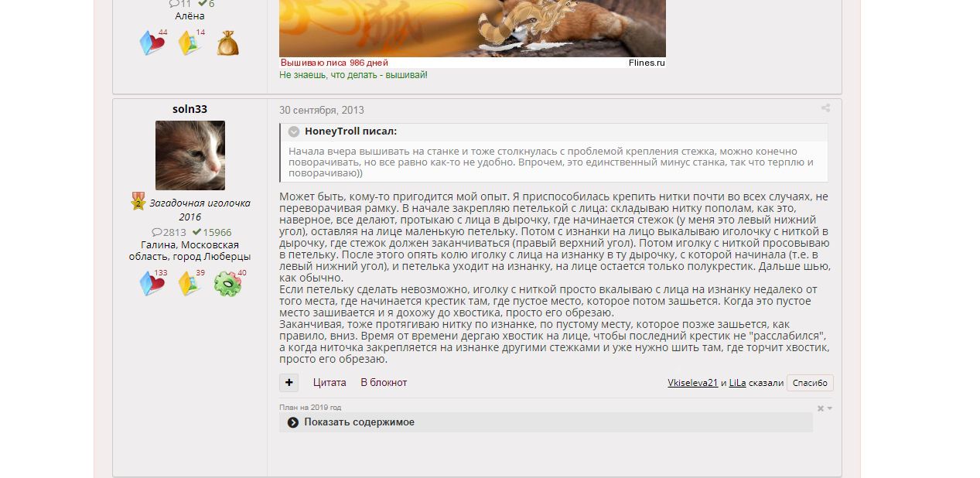Image resolution: width=980 pixels, height=478 pixels.
Task: Click Alёna's money bag award icon
Action: [x=227, y=43]
